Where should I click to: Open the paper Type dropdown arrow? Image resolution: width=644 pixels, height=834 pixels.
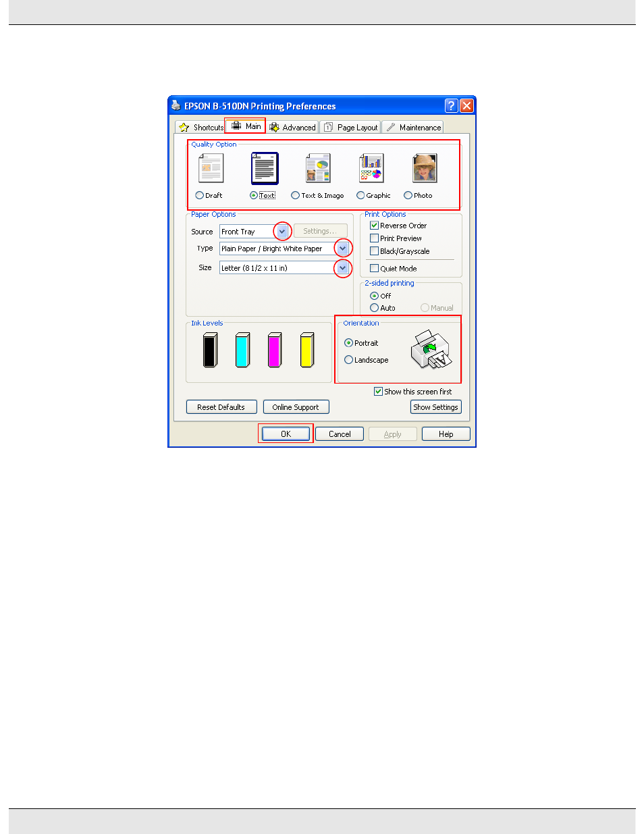(343, 249)
